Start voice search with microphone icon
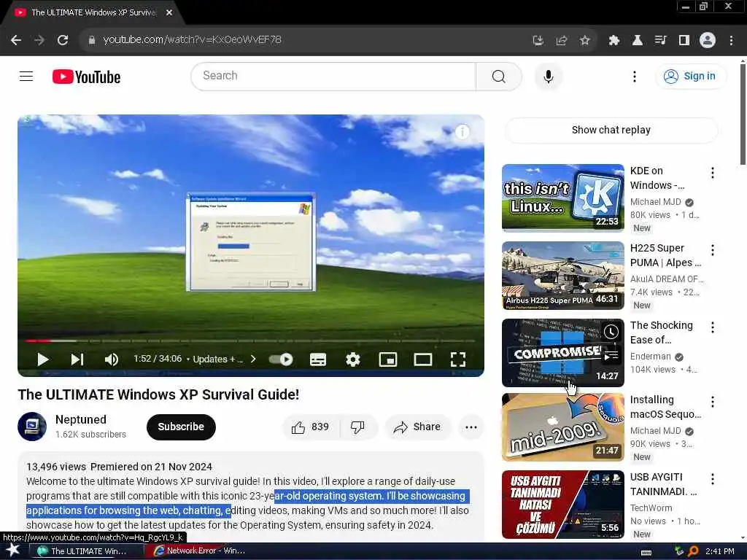The width and height of the screenshot is (747, 560). coord(549,76)
